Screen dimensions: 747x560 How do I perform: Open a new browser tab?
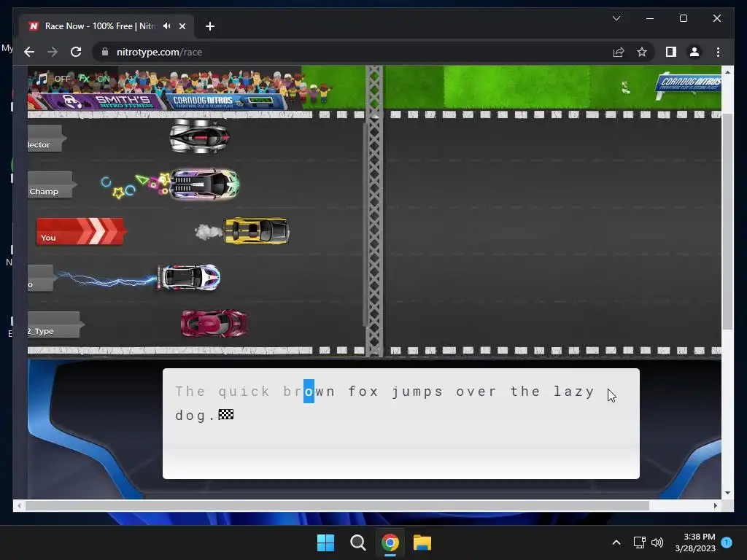210,26
